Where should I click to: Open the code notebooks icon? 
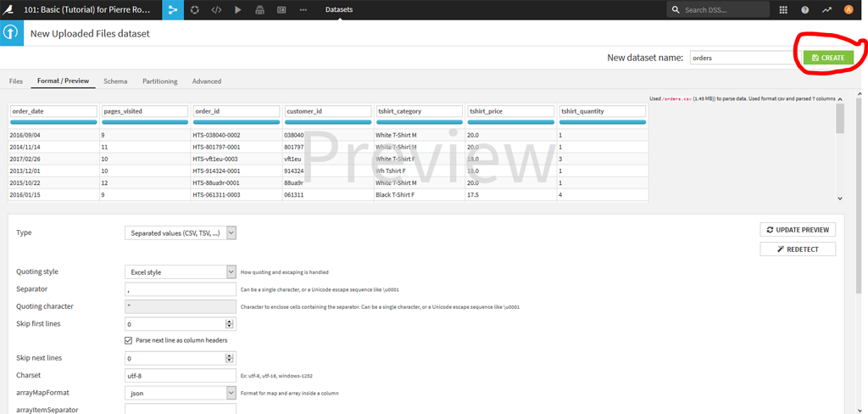click(x=216, y=10)
